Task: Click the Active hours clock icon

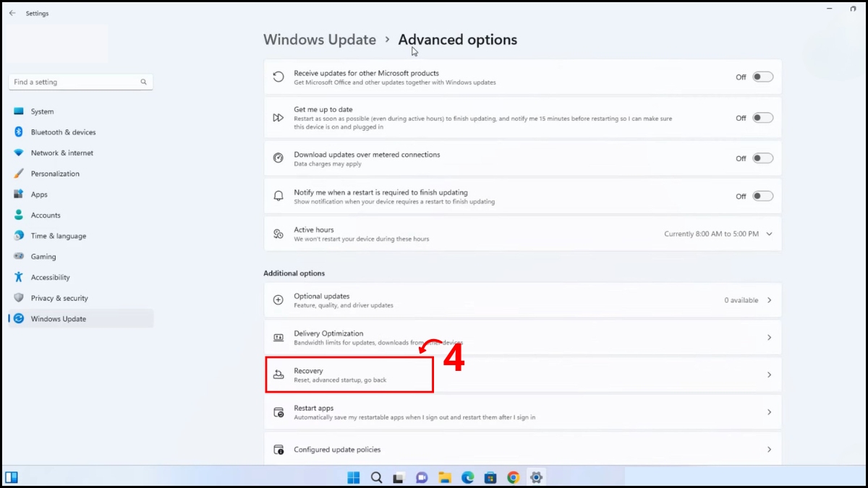Action: tap(278, 234)
